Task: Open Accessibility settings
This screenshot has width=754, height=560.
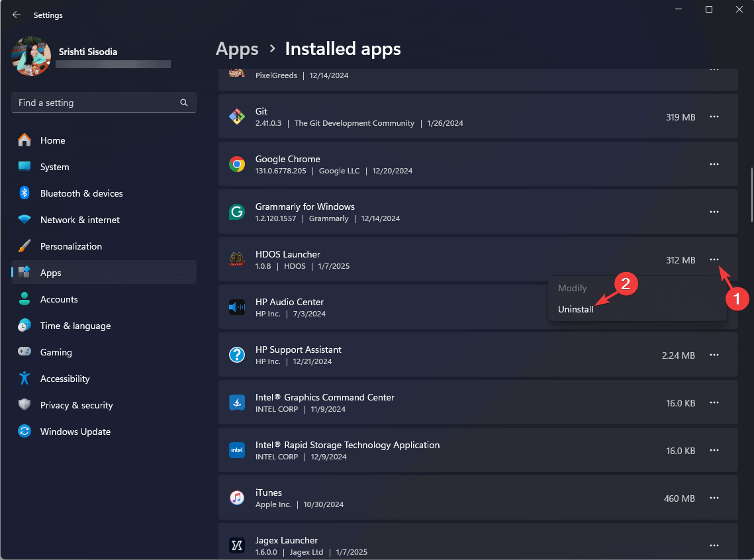Action: click(x=104, y=379)
